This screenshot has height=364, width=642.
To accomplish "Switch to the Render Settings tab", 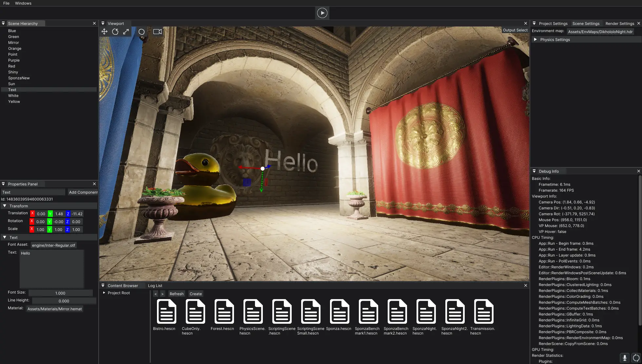I will coord(619,24).
